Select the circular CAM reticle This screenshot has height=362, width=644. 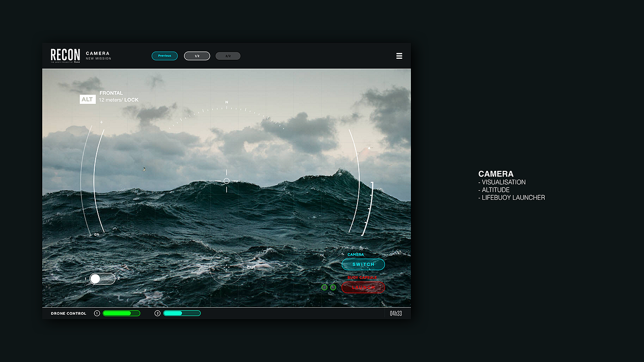click(226, 267)
